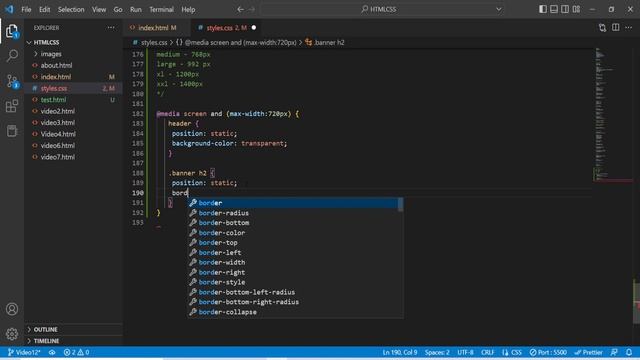This screenshot has height=360, width=640.
Task: Click unsaved dot on styles.css tab
Action: pyautogui.click(x=253, y=28)
